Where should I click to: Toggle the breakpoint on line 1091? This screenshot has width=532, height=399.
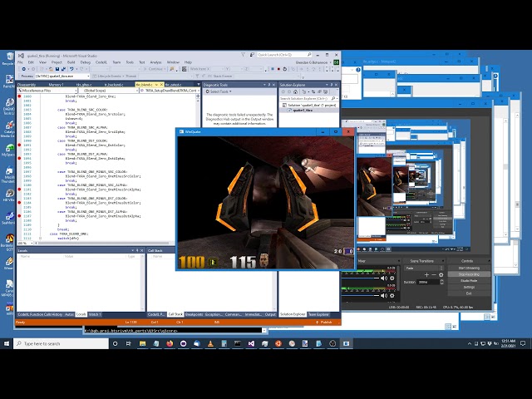point(19,145)
